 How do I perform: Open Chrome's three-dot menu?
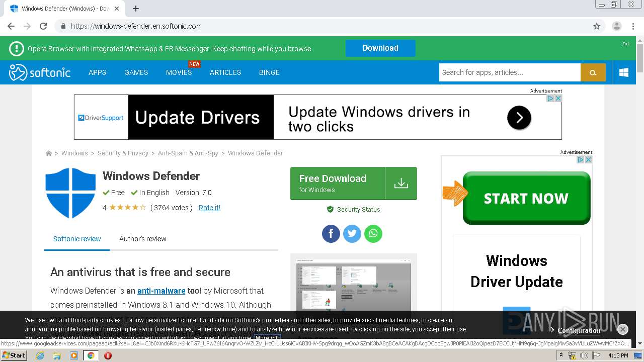pyautogui.click(x=633, y=26)
